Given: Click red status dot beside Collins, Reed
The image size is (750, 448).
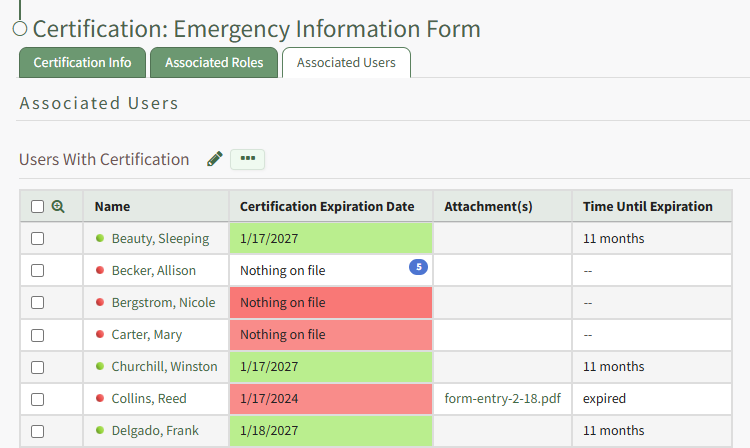Looking at the screenshot, I should pos(100,399).
